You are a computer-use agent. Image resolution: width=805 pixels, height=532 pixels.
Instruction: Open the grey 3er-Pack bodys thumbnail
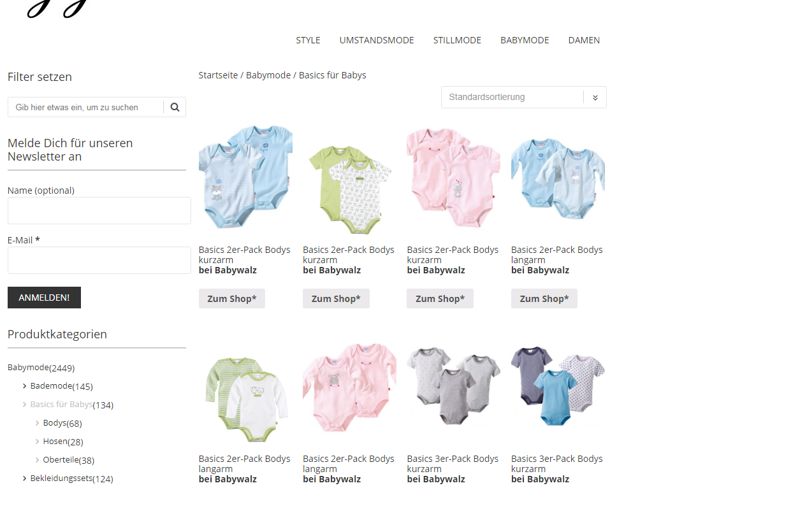(x=453, y=386)
